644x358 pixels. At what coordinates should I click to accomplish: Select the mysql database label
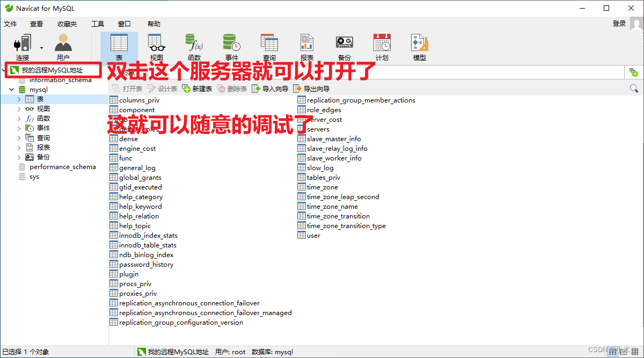pos(39,90)
